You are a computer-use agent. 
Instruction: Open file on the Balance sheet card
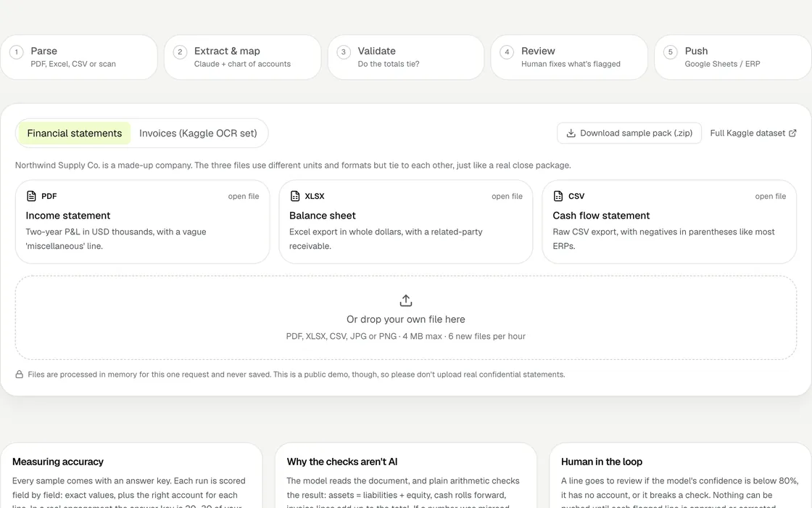coord(507,196)
